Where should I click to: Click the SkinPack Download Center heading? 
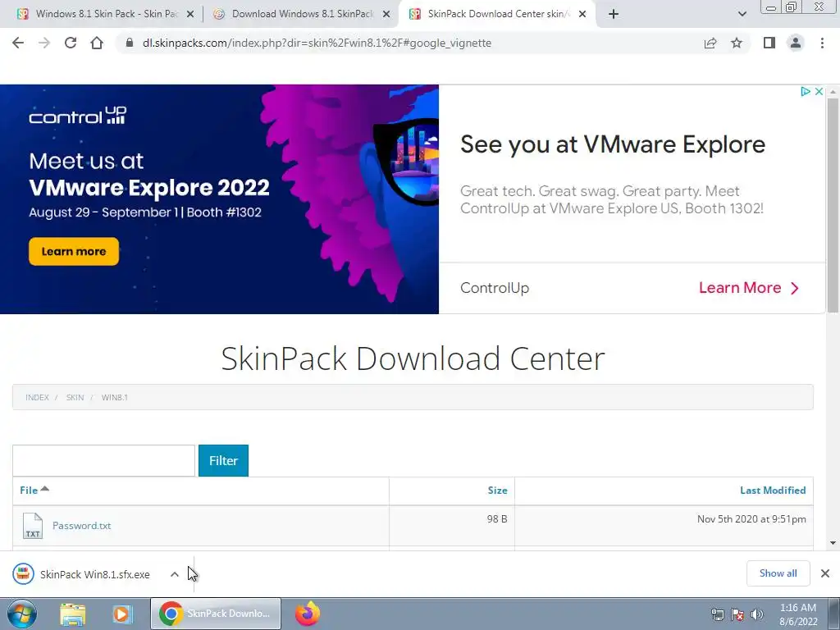pos(413,358)
